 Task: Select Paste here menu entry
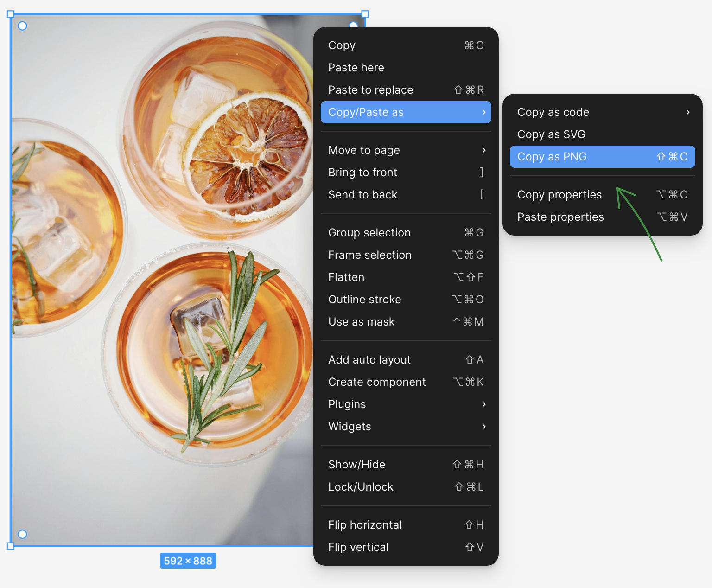point(406,68)
